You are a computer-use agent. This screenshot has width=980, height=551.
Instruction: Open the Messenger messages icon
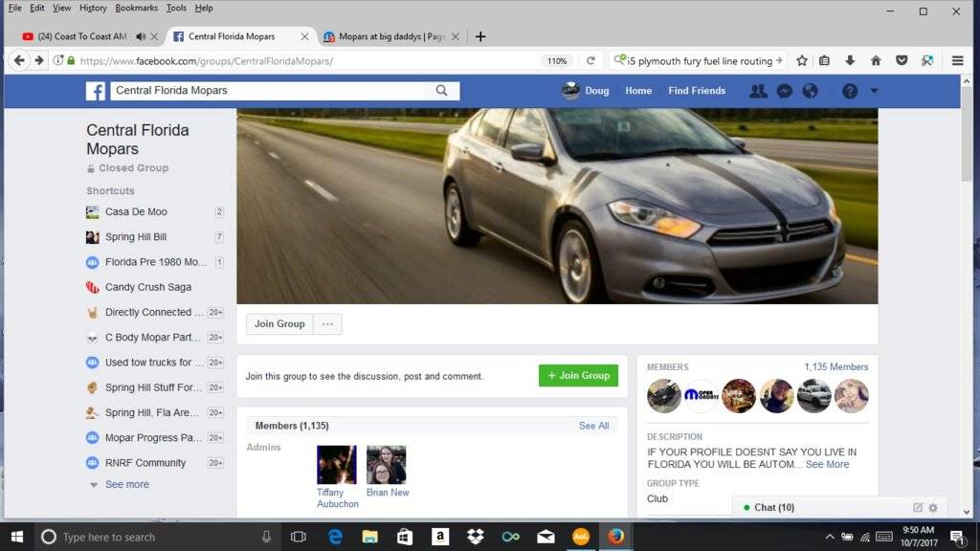click(784, 91)
